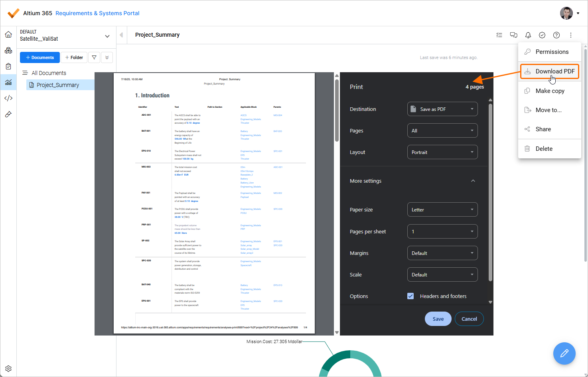Click the teal donut chart segment

350,363
